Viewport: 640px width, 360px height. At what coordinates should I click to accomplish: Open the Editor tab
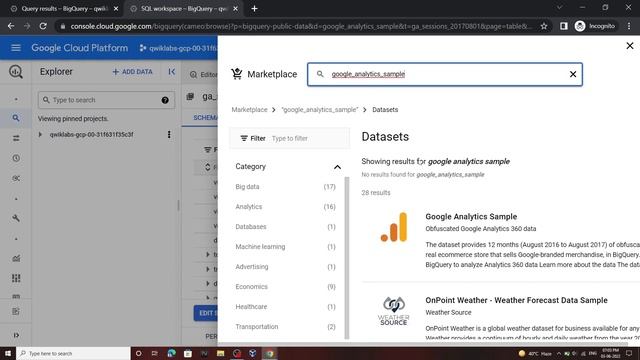point(204,75)
